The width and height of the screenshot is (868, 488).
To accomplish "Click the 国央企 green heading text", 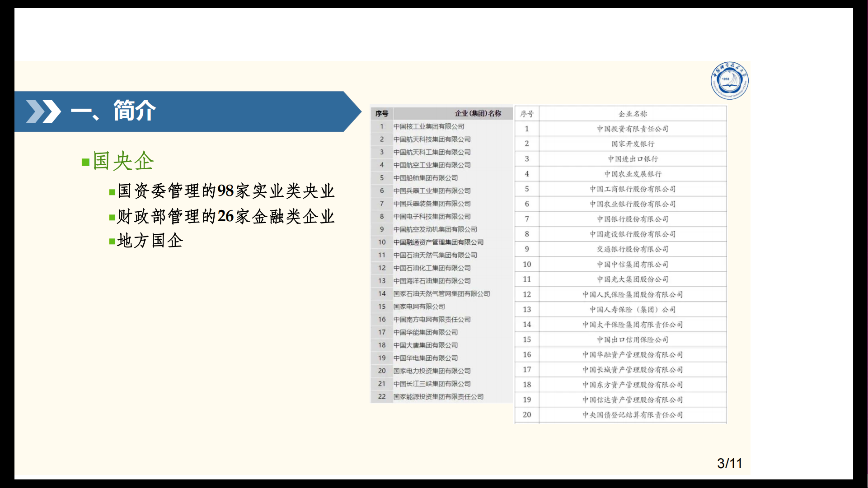I will click(123, 161).
